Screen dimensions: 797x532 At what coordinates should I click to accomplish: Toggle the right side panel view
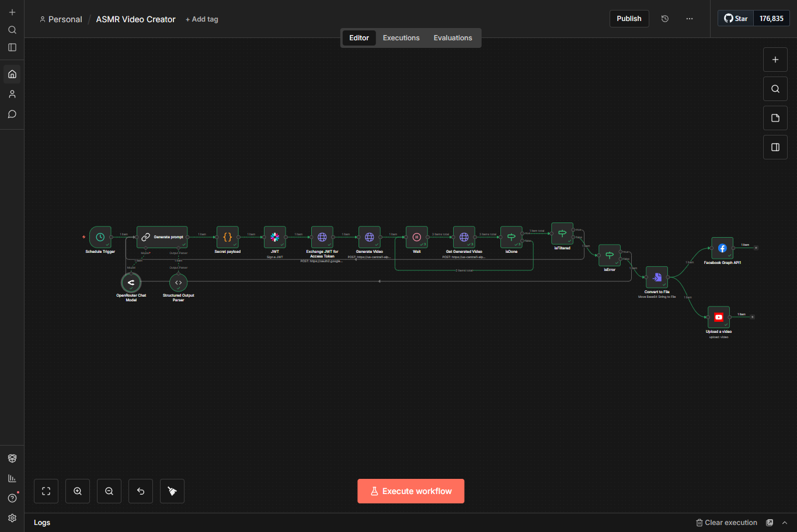point(775,147)
